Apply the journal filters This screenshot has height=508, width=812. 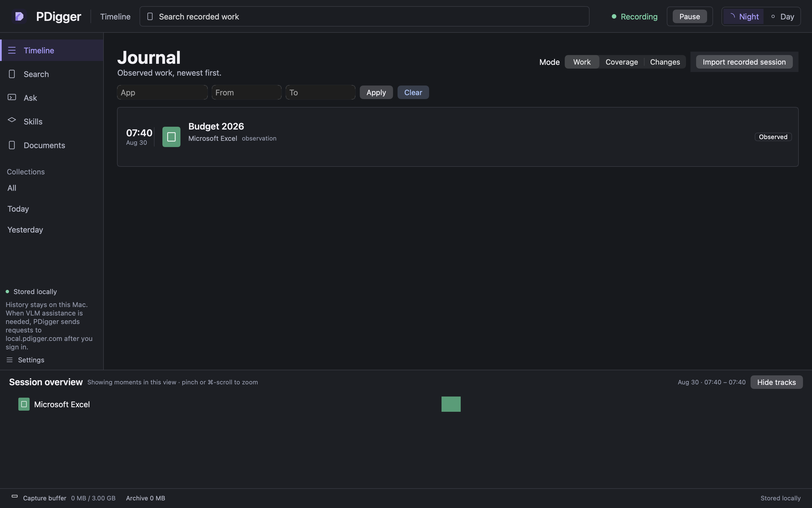pyautogui.click(x=376, y=92)
